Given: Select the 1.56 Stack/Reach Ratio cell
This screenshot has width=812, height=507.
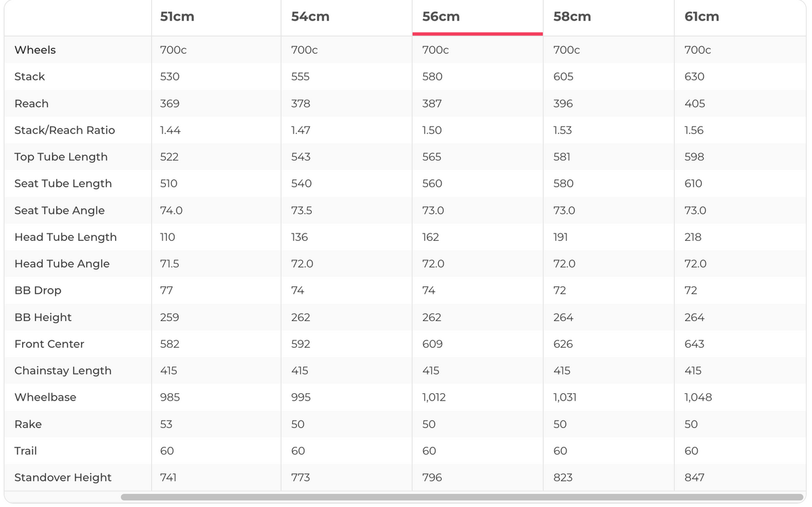Looking at the screenshot, I should click(694, 130).
